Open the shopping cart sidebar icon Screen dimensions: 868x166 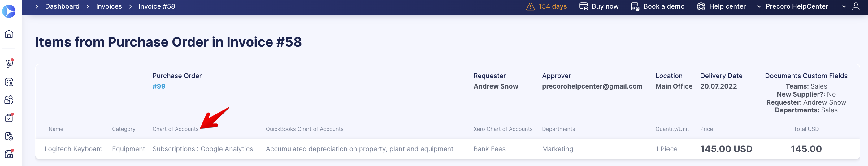click(9, 63)
